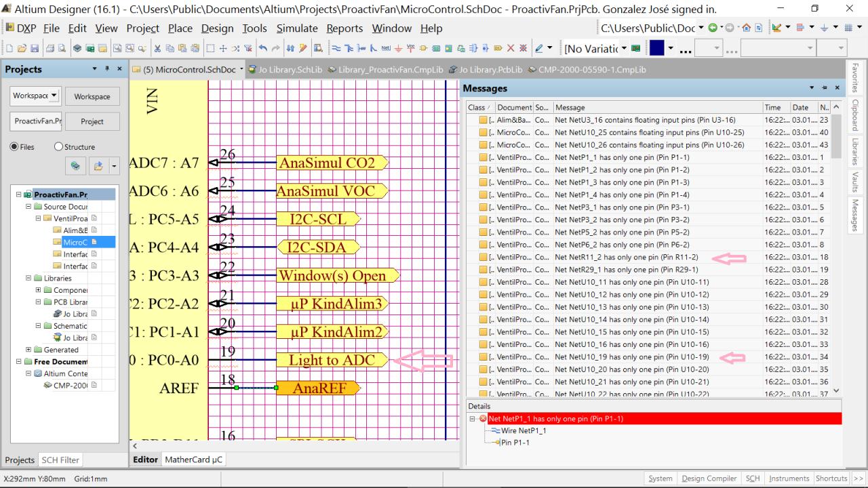Collapse the Source Documents folder

pyautogui.click(x=28, y=207)
